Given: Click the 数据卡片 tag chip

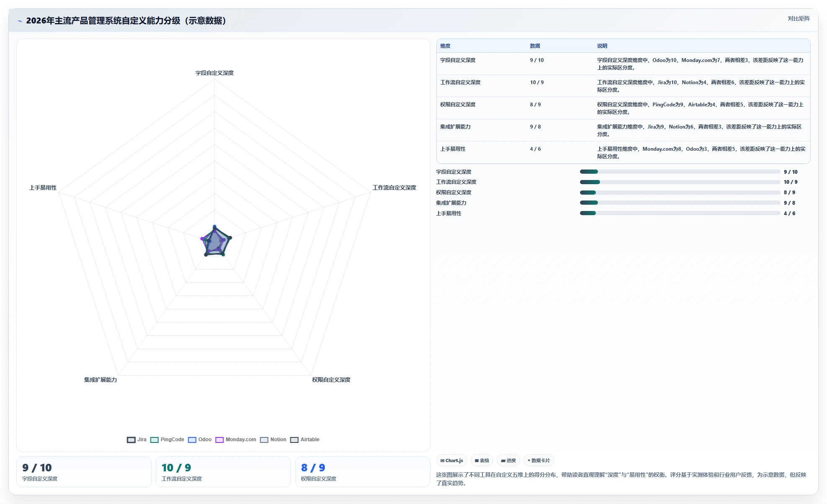Looking at the screenshot, I should 539,460.
